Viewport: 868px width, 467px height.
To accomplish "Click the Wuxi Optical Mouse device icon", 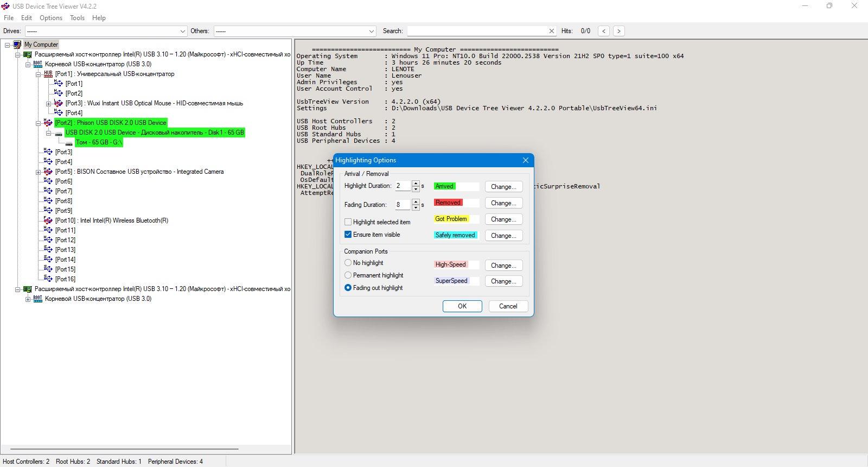I will [x=59, y=103].
